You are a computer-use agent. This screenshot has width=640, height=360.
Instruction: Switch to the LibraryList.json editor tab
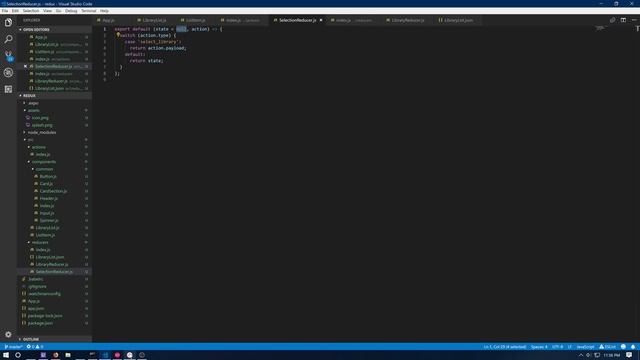pyautogui.click(x=458, y=20)
